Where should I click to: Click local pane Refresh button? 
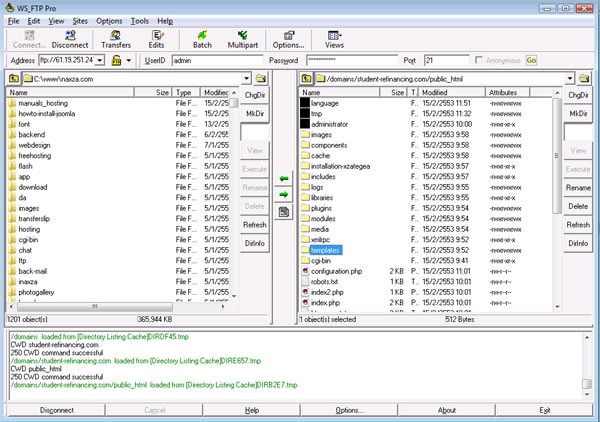click(255, 225)
